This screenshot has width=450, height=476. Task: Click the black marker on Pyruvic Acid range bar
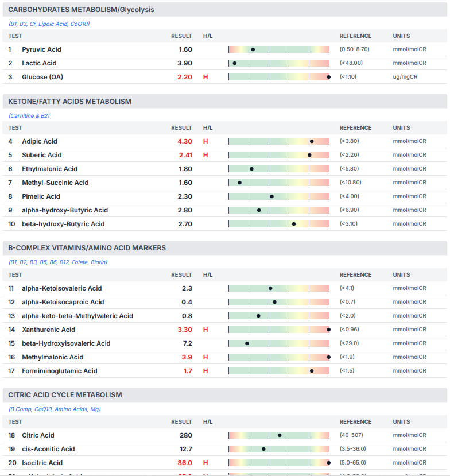253,49
